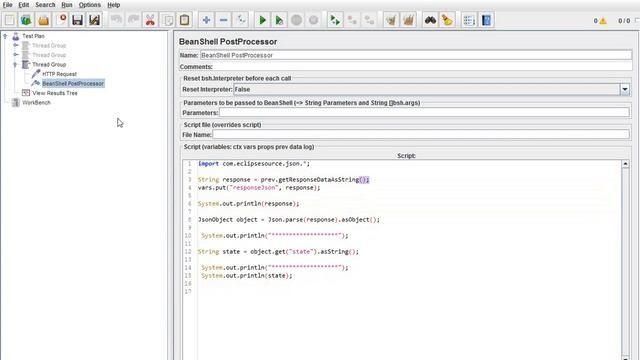Viewport: 640px width, 360px height.
Task: Reset the search with brush icon
Action: (447, 20)
